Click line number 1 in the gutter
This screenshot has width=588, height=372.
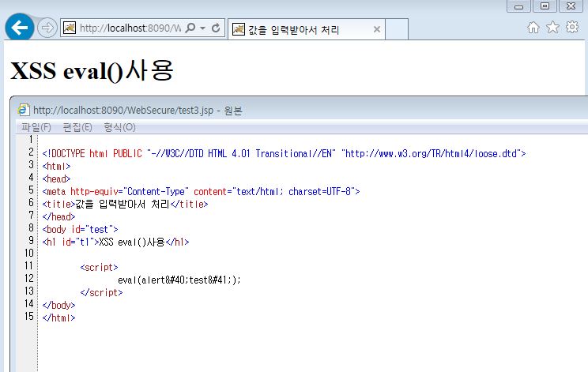pyautogui.click(x=32, y=139)
